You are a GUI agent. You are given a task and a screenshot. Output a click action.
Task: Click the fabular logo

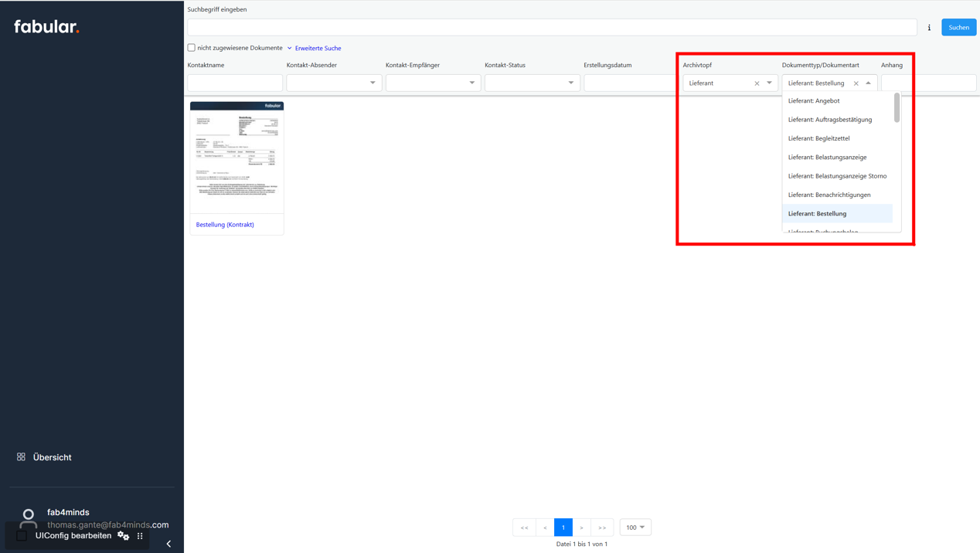46,25
